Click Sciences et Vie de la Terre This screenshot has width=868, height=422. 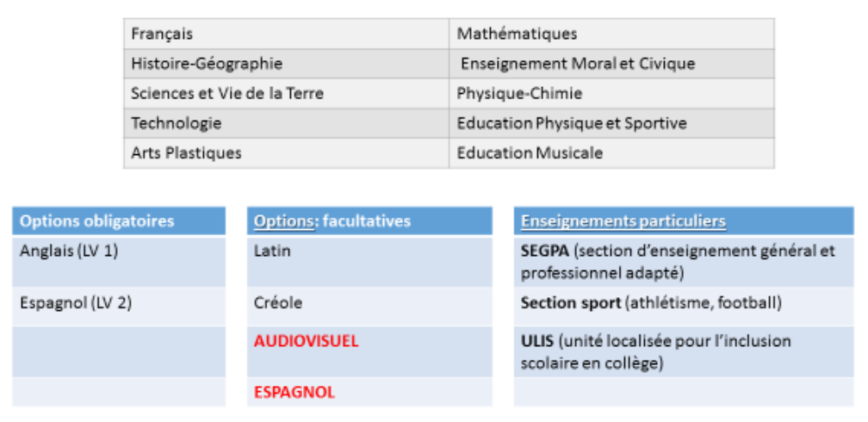pyautogui.click(x=227, y=93)
